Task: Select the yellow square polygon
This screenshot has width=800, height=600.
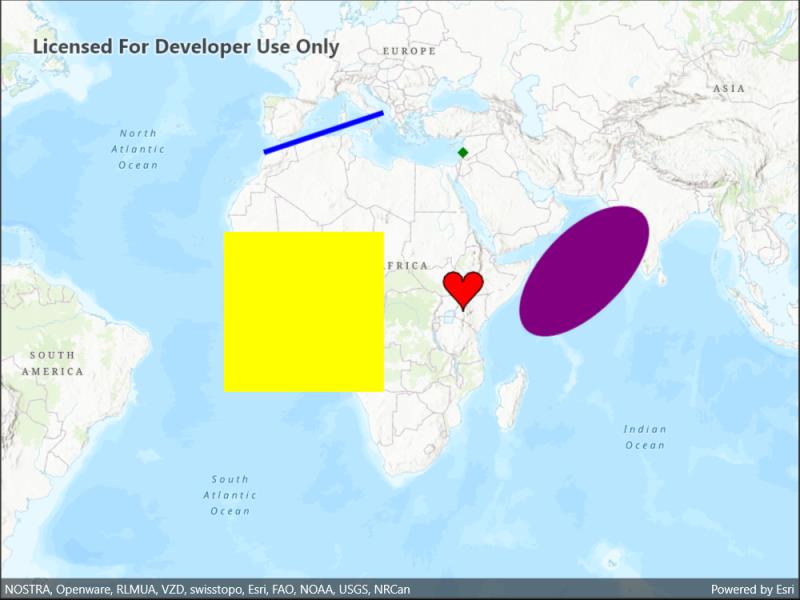Action: [x=304, y=312]
